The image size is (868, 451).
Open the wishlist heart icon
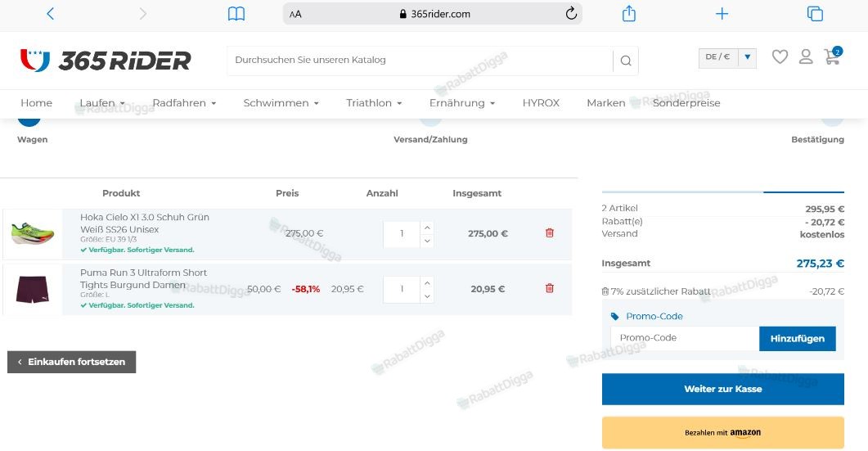(780, 56)
